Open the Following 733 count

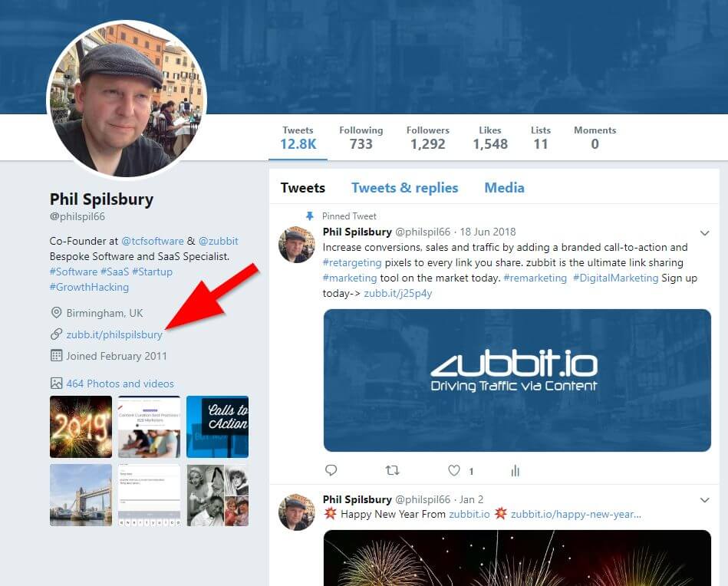coord(361,138)
